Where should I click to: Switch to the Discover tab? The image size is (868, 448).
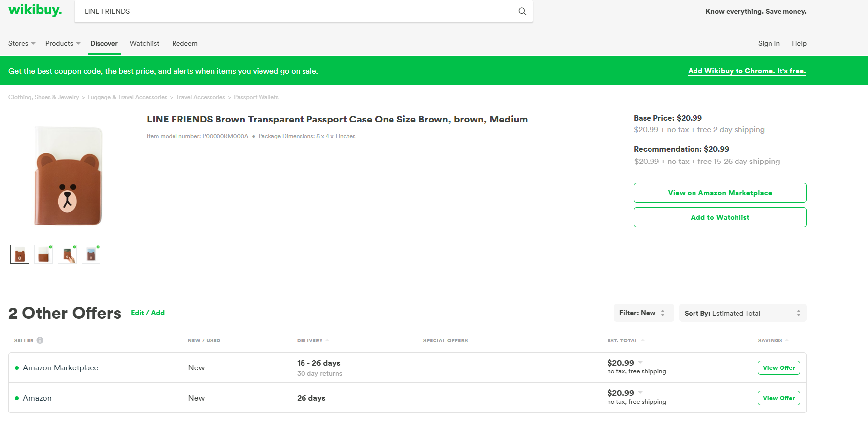pyautogui.click(x=104, y=43)
